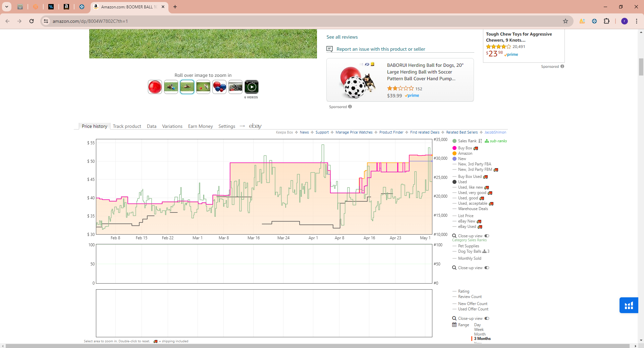
Task: Open the BABORUI Herding Ball sponsored listing
Action: point(400,80)
